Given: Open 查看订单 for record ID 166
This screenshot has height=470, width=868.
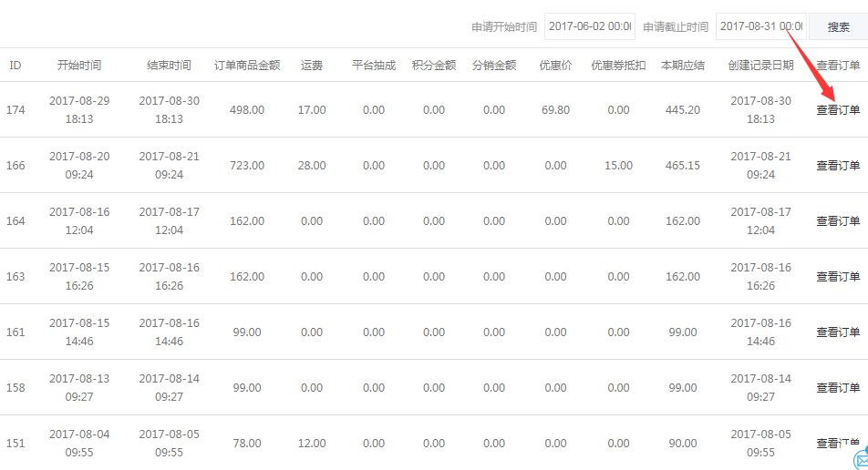Looking at the screenshot, I should [x=837, y=166].
